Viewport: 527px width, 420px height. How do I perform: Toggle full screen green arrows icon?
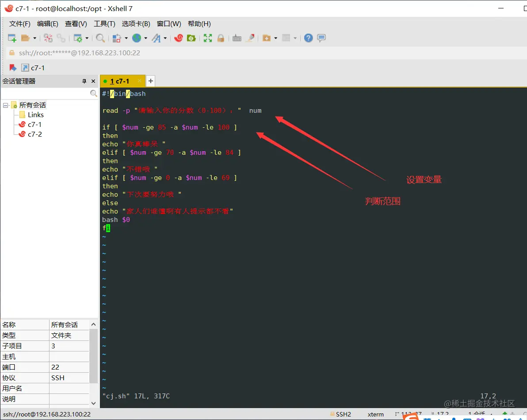(208, 38)
